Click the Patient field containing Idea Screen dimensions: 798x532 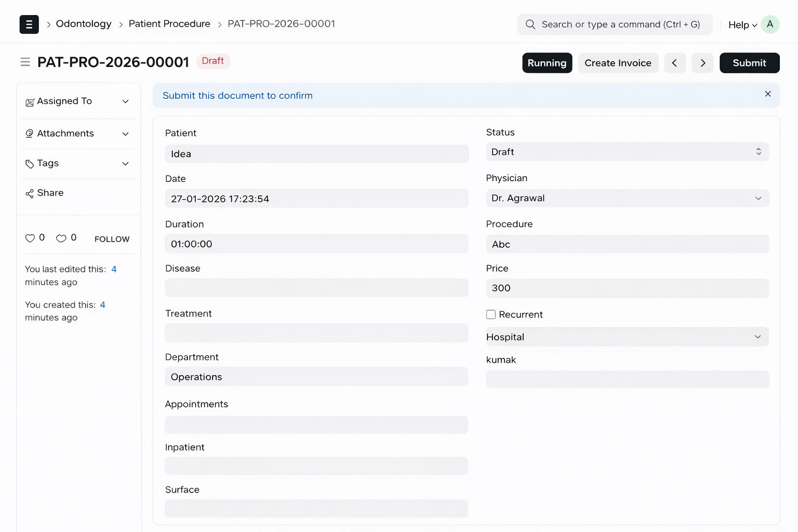[316, 154]
